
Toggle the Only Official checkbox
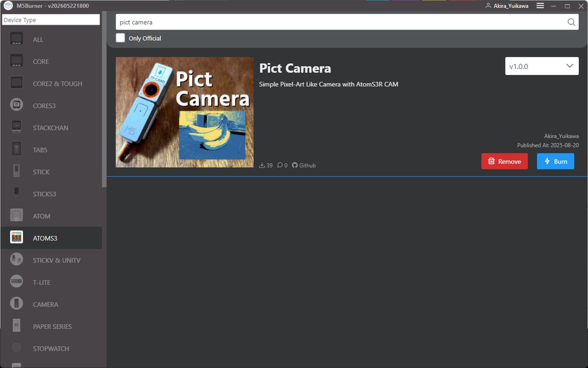(121, 38)
